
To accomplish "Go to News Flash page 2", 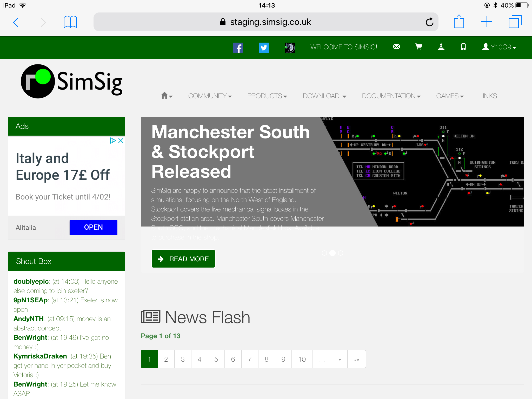I will pyautogui.click(x=166, y=359).
